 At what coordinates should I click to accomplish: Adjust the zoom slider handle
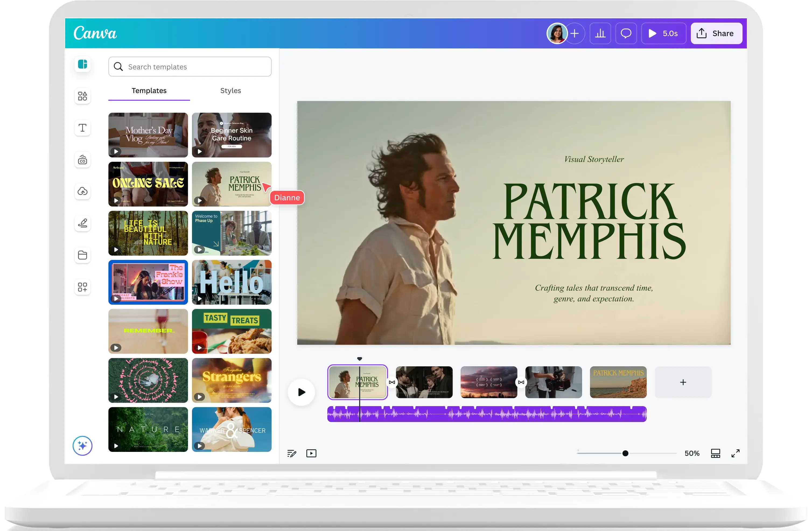coord(625,453)
